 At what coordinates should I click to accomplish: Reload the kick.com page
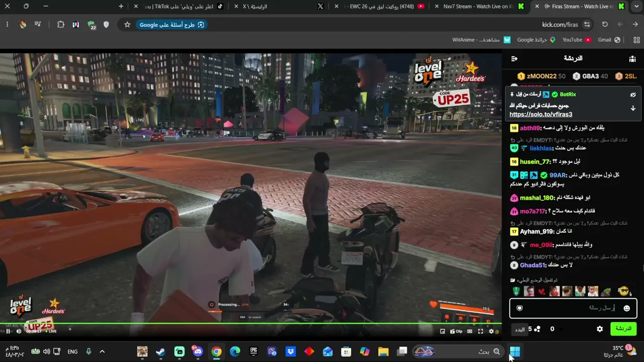605,25
